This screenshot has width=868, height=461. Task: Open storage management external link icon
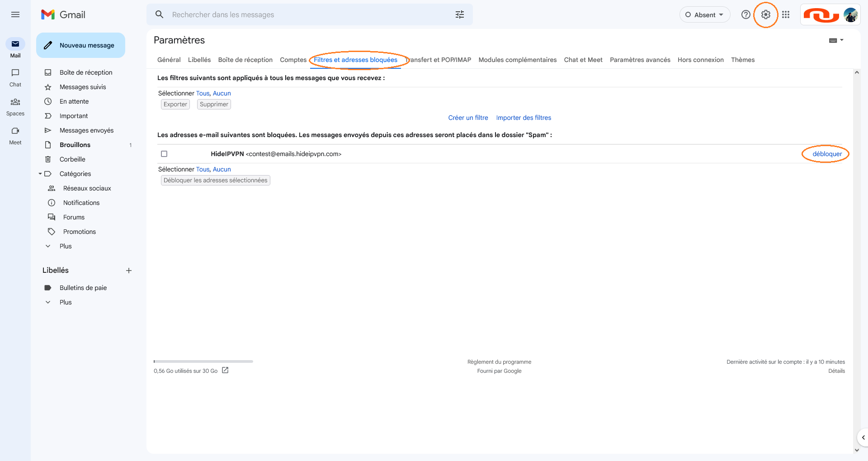coord(225,370)
